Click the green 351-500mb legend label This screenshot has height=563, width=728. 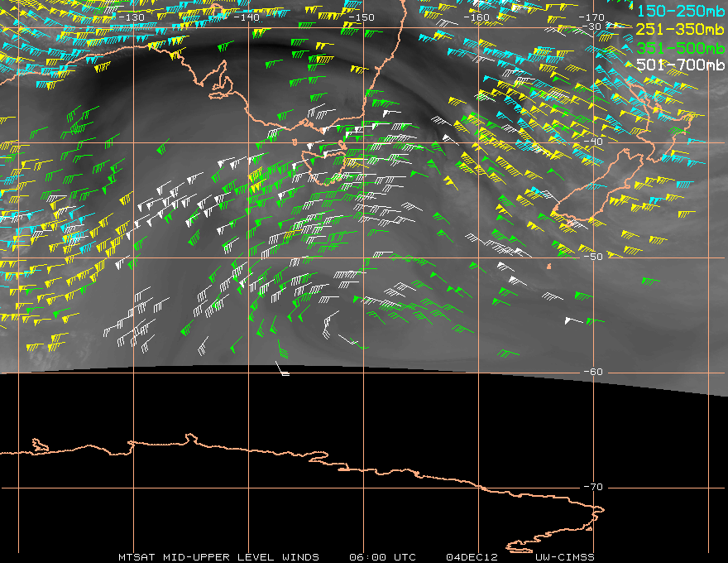(x=680, y=47)
